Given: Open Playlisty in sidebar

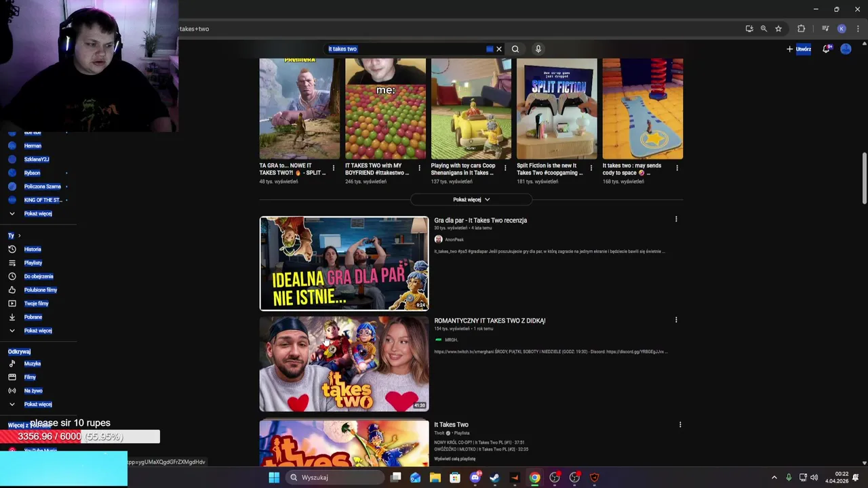Looking at the screenshot, I should (x=33, y=263).
